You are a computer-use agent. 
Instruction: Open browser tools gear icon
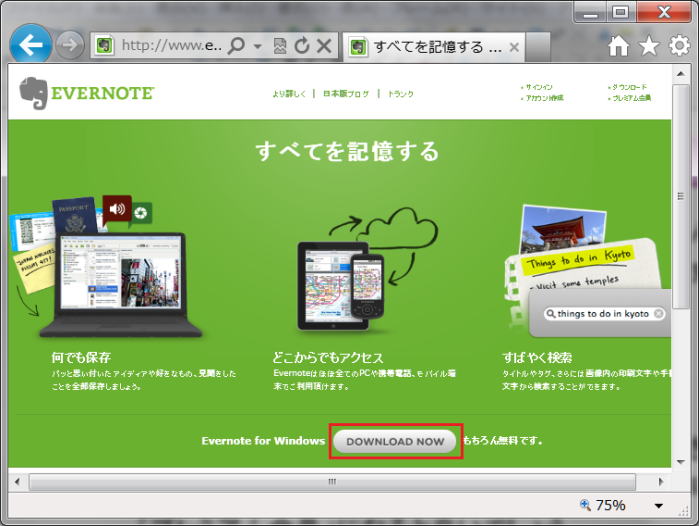(679, 45)
